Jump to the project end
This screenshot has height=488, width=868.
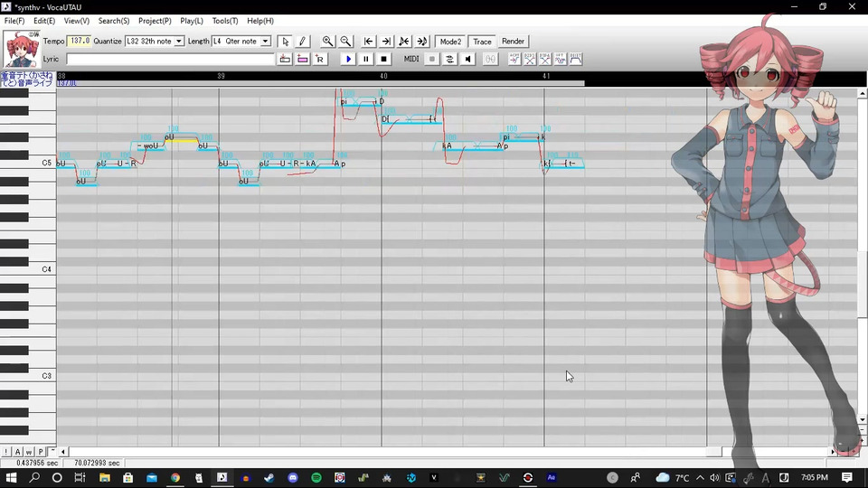tap(386, 42)
